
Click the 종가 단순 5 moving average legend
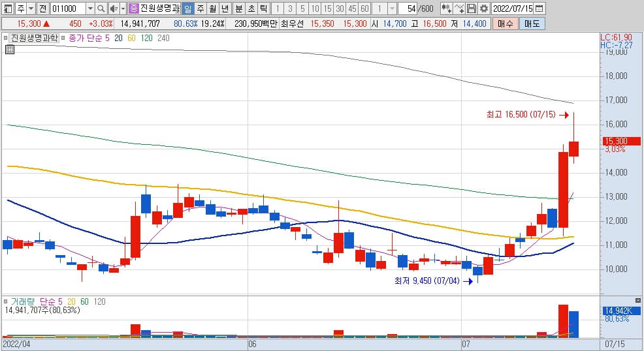click(x=89, y=38)
